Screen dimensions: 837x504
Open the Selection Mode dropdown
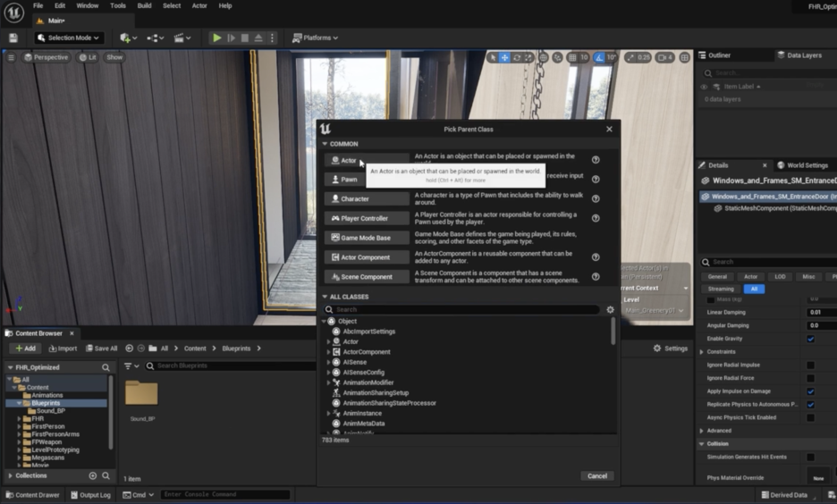pos(69,38)
